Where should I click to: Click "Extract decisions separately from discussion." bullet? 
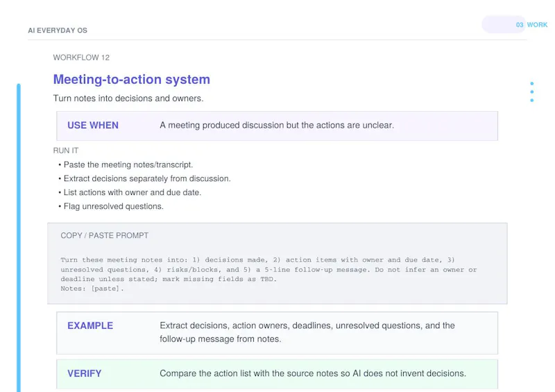(x=147, y=178)
